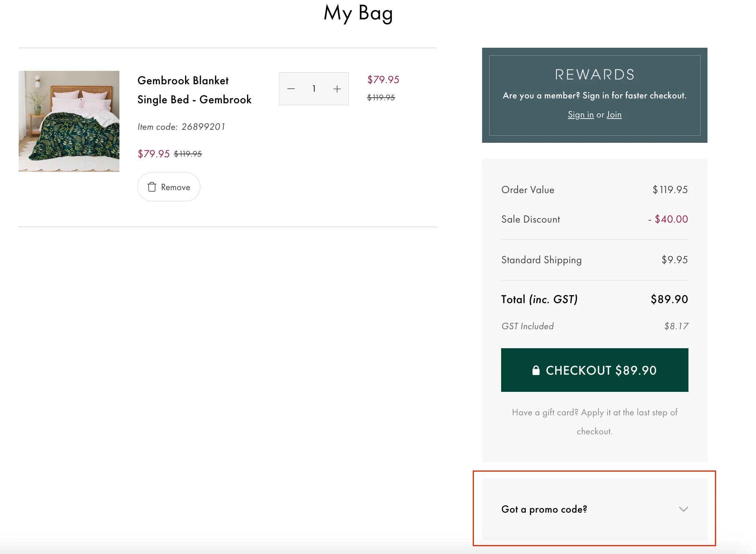Click the GST Included $8.17 value
The width and height of the screenshot is (756, 554).
pyautogui.click(x=676, y=326)
